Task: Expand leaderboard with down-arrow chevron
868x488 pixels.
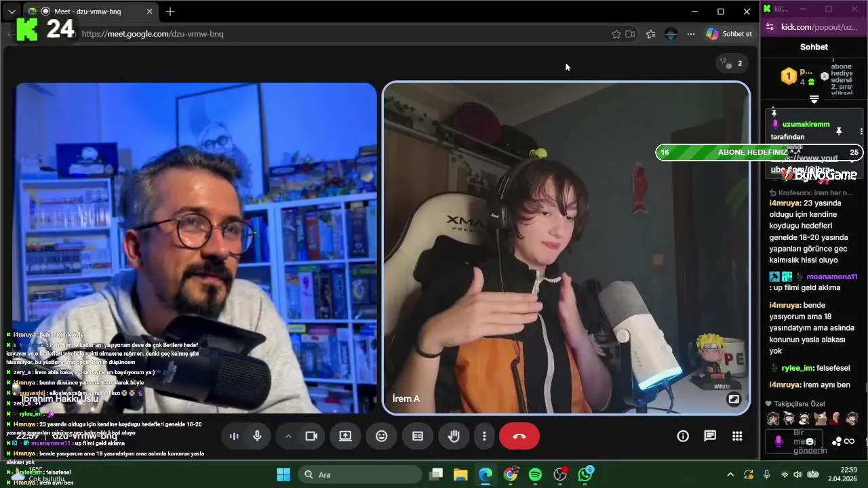Action: 814,100
